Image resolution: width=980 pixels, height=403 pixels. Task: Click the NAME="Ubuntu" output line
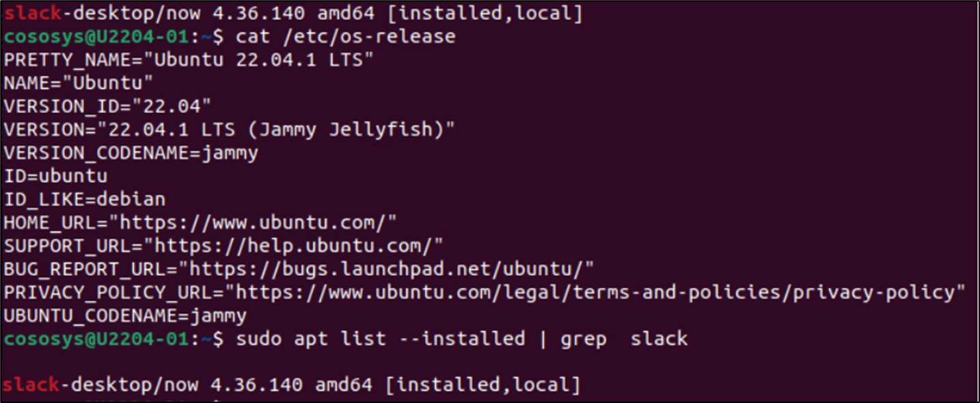coord(78,83)
